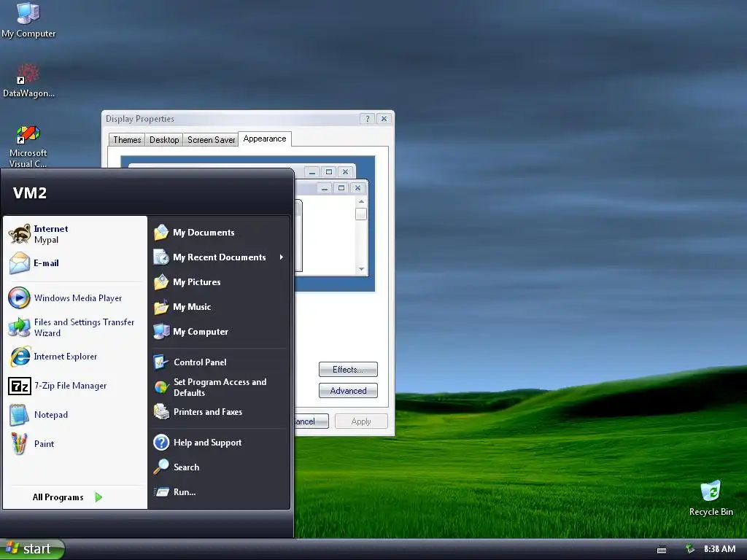Image resolution: width=747 pixels, height=560 pixels.
Task: Launch Internet Explorer icon
Action: 20,357
